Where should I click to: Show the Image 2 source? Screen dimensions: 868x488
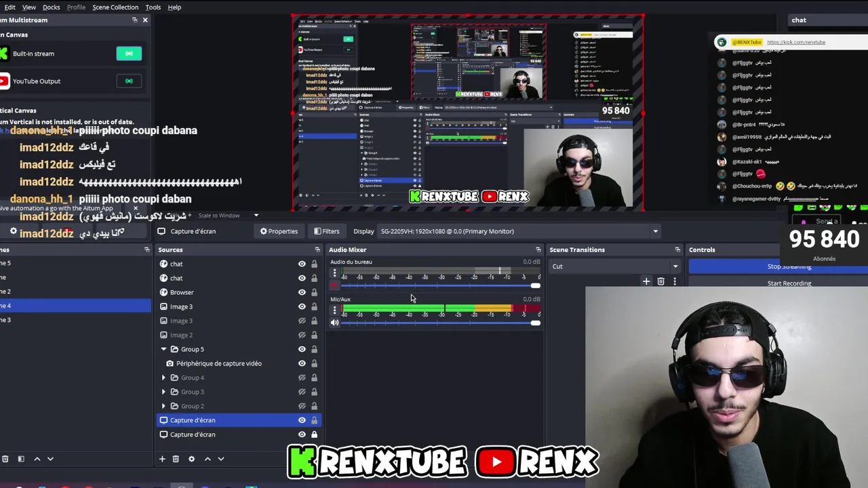tap(302, 335)
